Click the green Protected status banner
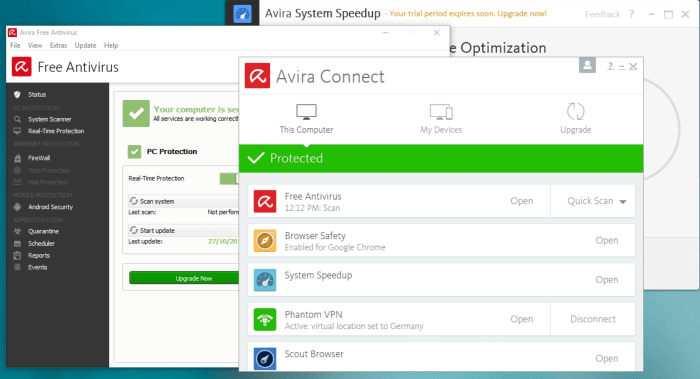This screenshot has width=700, height=379. point(441,158)
